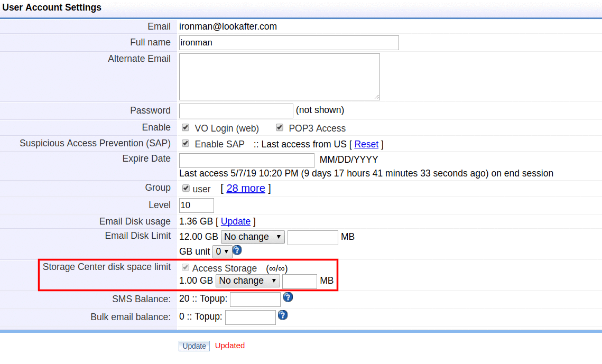Screen dimensions: 602x364
Task: Toggle the POP3 Access checkbox
Action: pyautogui.click(x=280, y=127)
